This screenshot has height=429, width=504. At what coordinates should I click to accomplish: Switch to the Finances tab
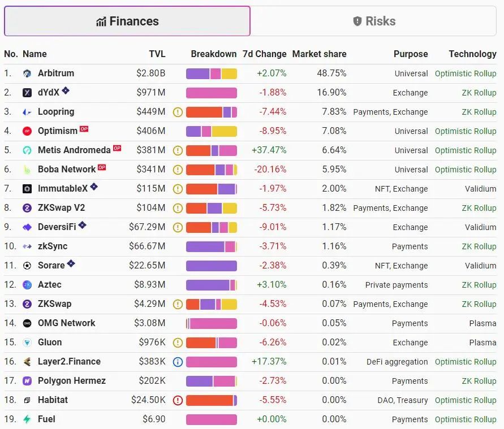(x=127, y=21)
